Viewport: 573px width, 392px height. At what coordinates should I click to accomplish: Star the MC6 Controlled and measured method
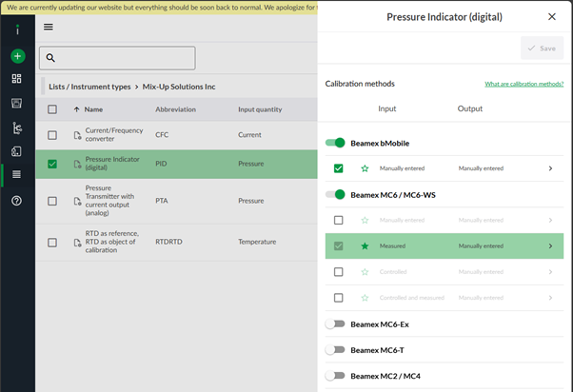365,298
